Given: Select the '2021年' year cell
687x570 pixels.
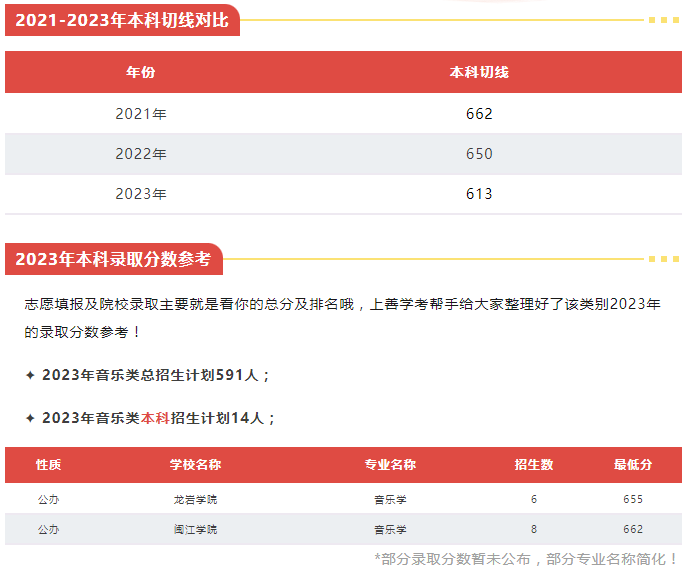Looking at the screenshot, I should pos(141,114).
